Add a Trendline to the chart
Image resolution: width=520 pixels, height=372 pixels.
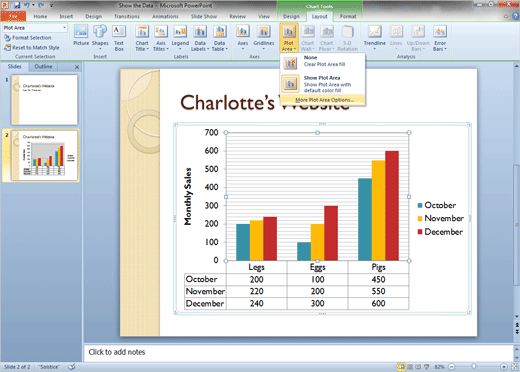[x=374, y=37]
